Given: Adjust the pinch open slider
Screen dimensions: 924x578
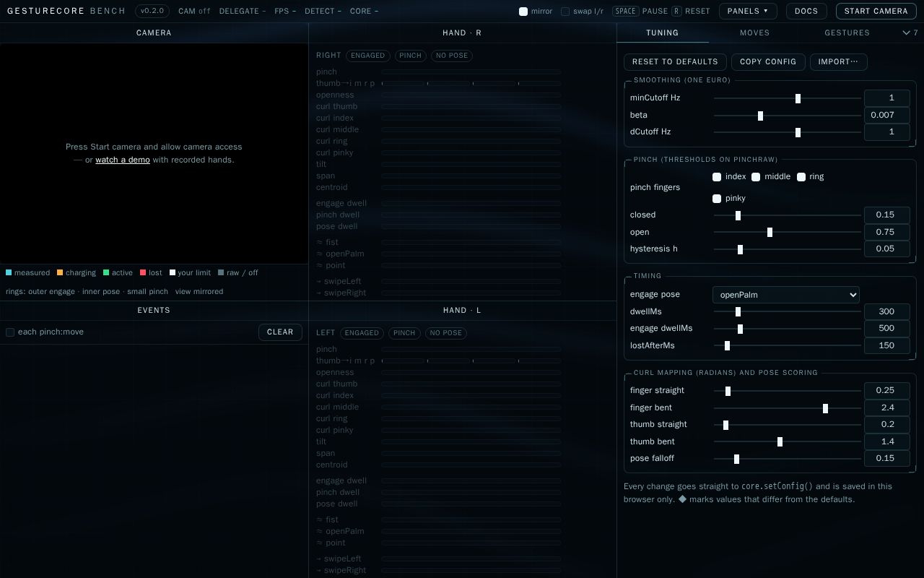Looking at the screenshot, I should coord(787,232).
